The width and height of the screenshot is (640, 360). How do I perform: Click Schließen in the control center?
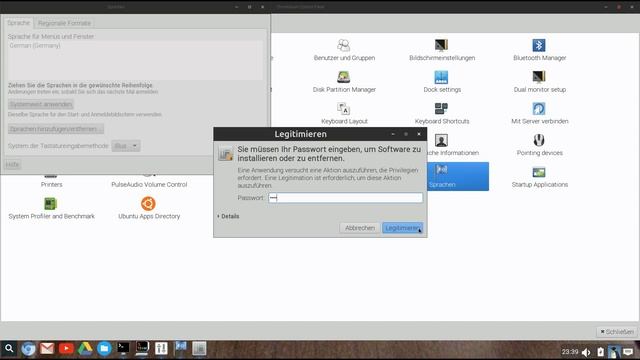(x=617, y=332)
